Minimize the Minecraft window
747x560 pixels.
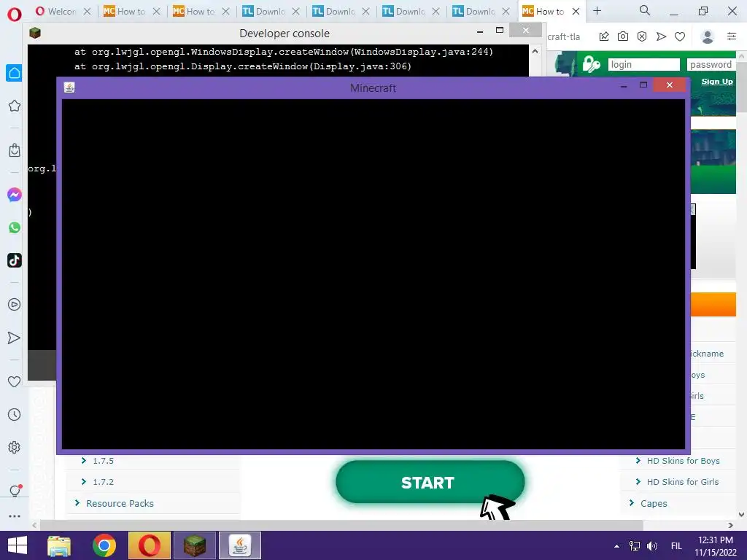[624, 86]
